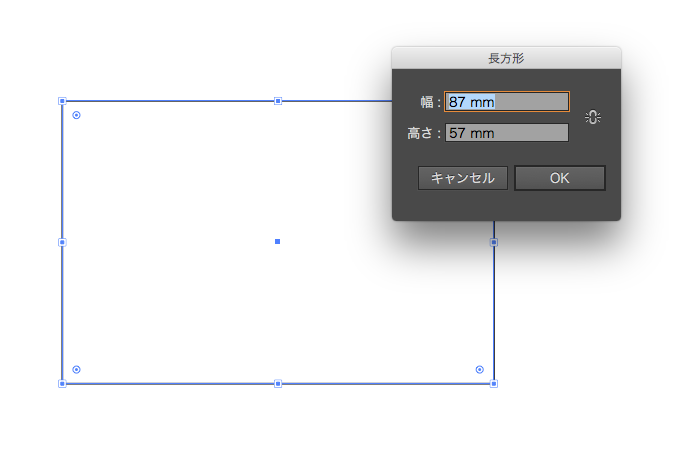Toggle the constrain proportions link icon

(593, 117)
